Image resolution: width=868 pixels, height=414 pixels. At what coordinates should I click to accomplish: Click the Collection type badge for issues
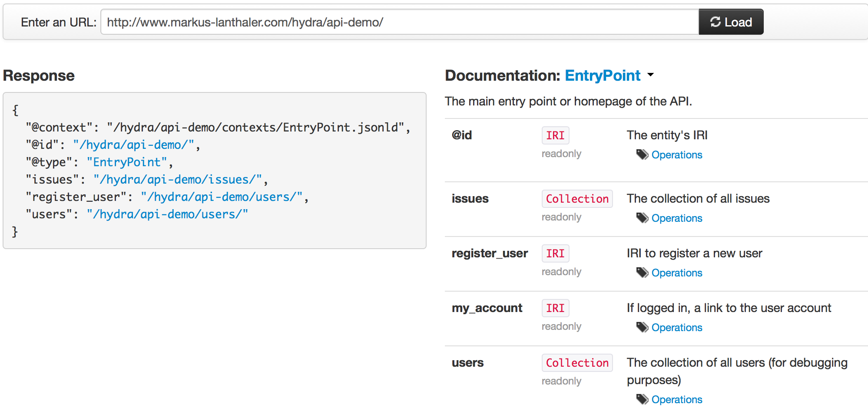pyautogui.click(x=577, y=199)
